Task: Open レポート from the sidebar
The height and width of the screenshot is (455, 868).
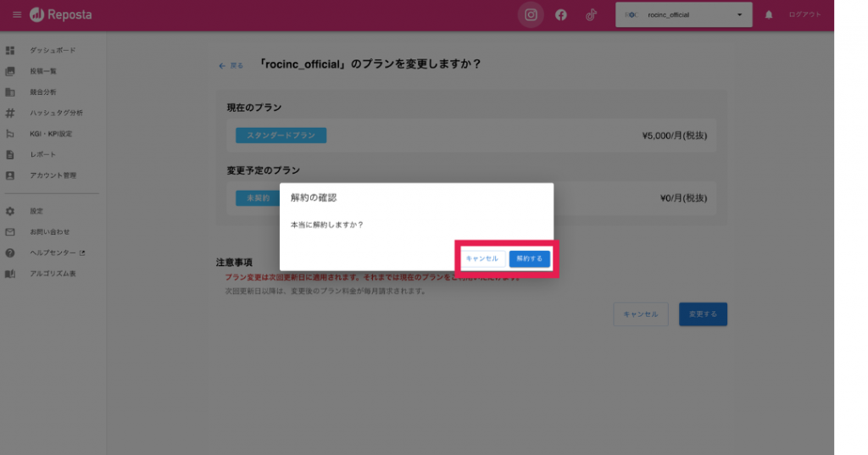Action: 42,154
